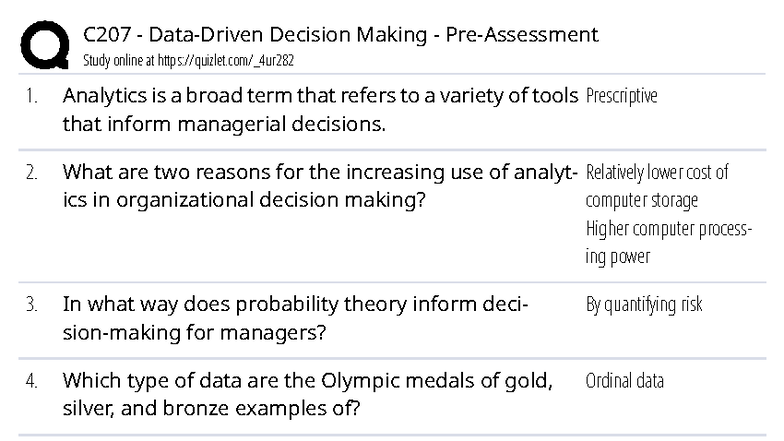Click the 'Ordinal data' answer
Viewport: 784px width, 441px height.
(624, 381)
